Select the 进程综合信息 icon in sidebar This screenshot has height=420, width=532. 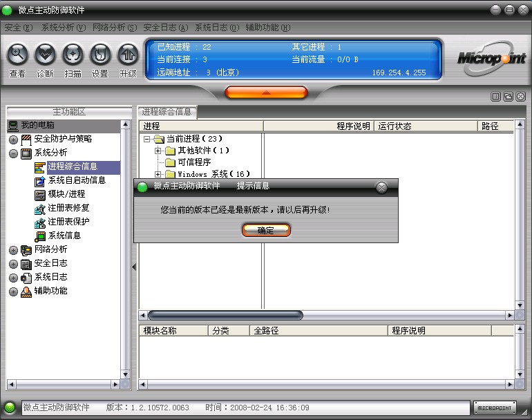tap(39, 168)
